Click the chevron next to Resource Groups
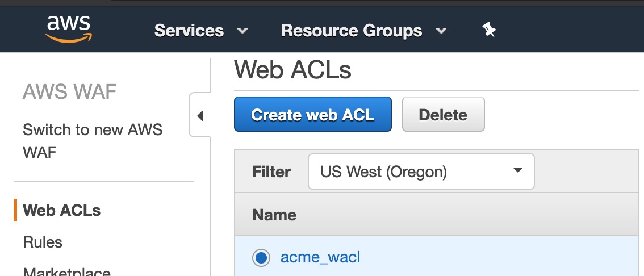 (441, 31)
